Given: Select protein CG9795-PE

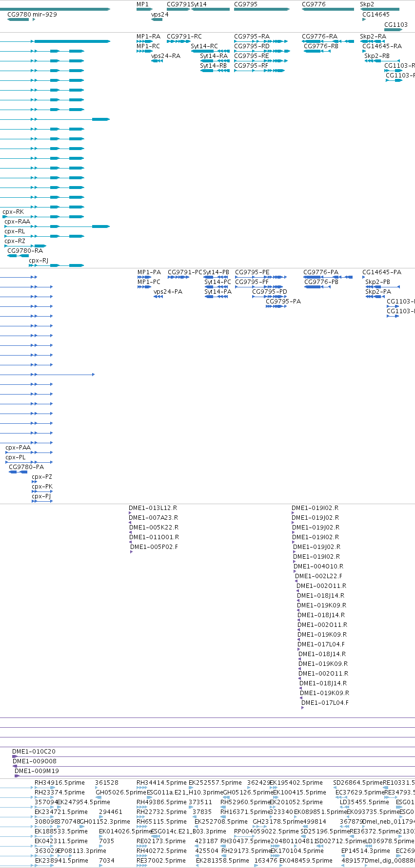Looking at the screenshot, I should 252,272.
